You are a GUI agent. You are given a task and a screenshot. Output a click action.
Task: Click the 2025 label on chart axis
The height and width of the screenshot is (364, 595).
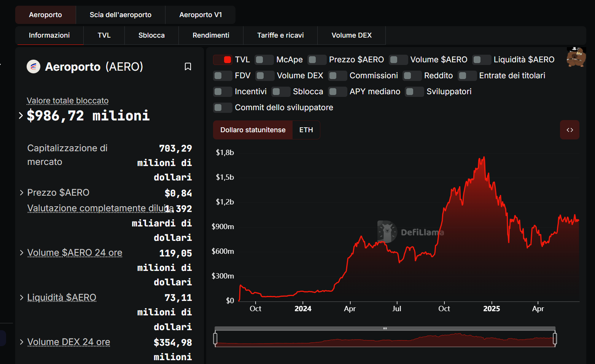point(492,309)
